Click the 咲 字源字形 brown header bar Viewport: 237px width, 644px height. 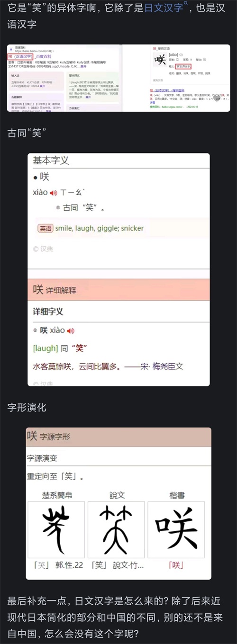(118, 437)
